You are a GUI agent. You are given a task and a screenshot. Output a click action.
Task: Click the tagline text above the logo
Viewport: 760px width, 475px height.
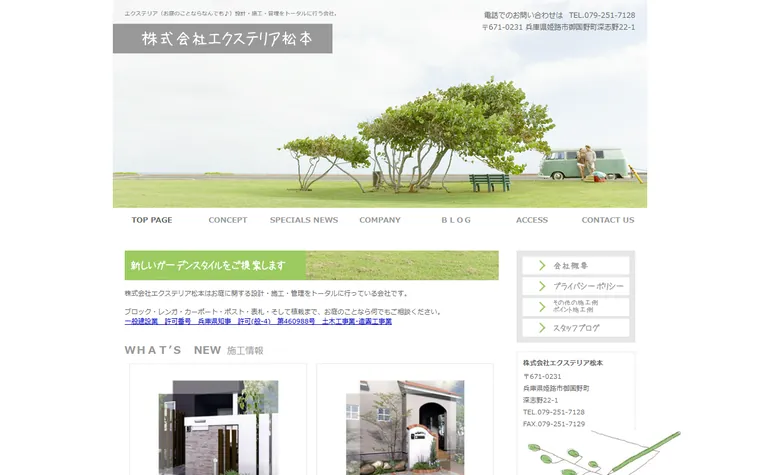point(231,14)
